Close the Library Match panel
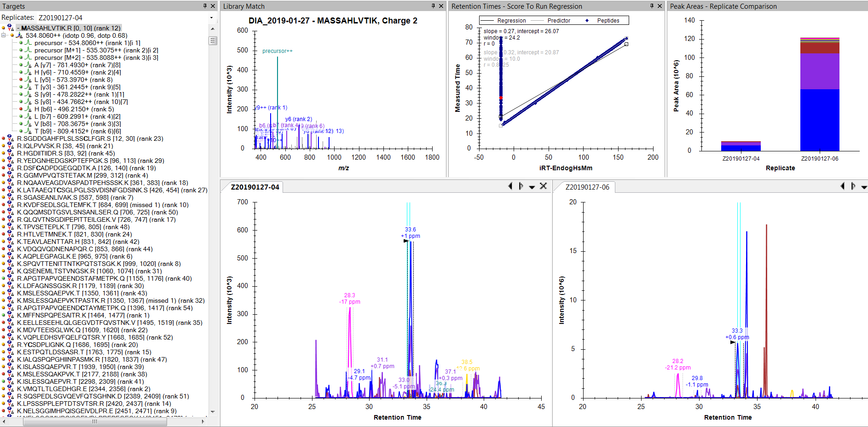Image resolution: width=868 pixels, height=427 pixels. click(441, 6)
